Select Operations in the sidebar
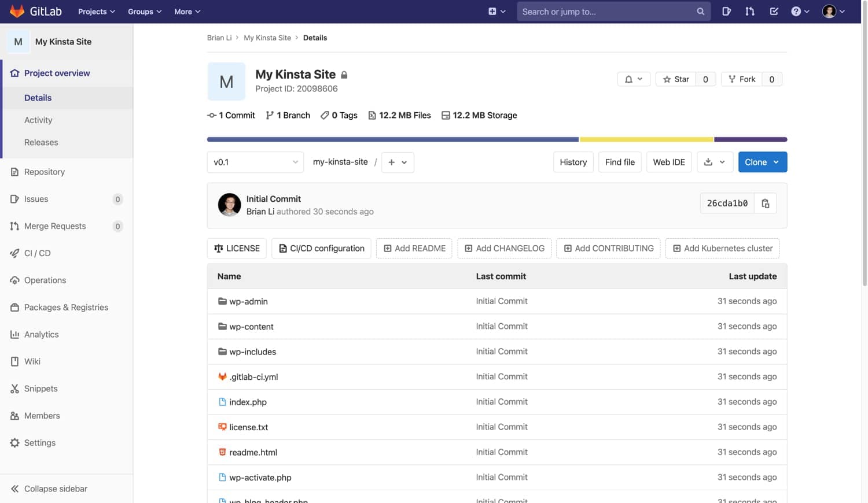 tap(45, 280)
